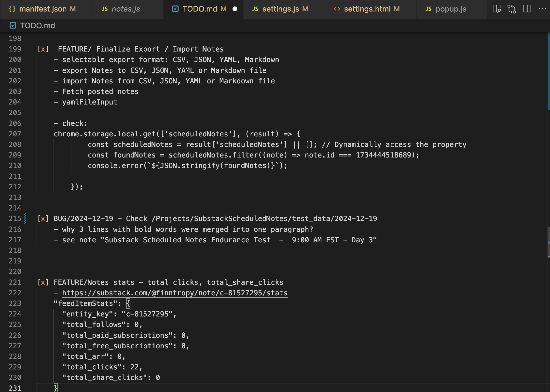Click '"total_free_subscriptions"' line

pyautogui.click(x=125, y=346)
